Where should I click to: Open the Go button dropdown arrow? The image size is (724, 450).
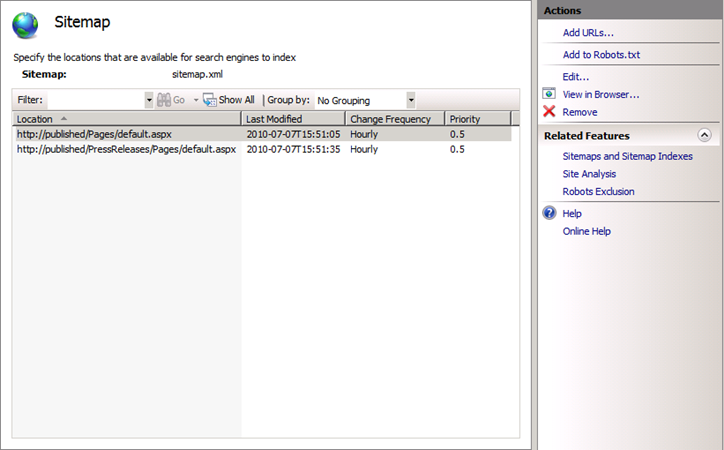(x=196, y=100)
